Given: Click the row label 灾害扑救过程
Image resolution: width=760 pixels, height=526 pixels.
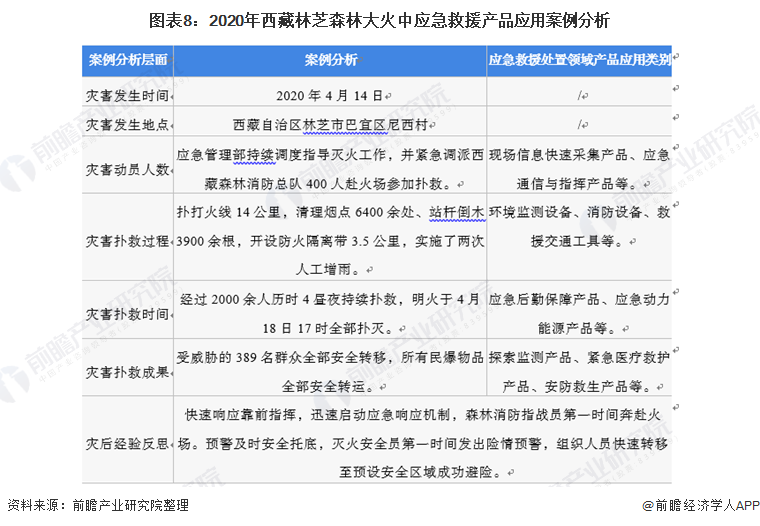Looking at the screenshot, I should pyautogui.click(x=127, y=241).
